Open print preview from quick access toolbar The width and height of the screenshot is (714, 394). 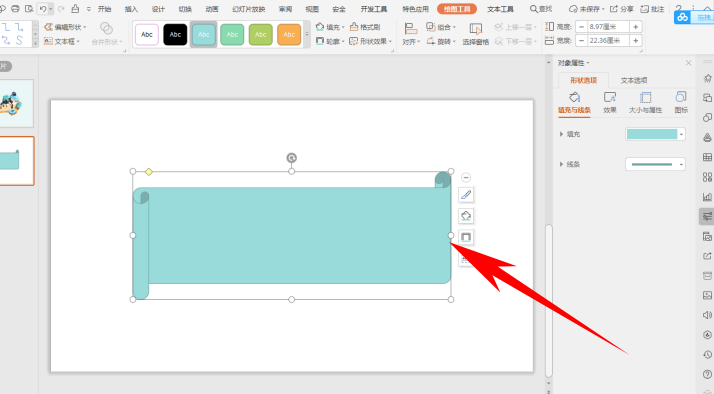pyautogui.click(x=29, y=9)
